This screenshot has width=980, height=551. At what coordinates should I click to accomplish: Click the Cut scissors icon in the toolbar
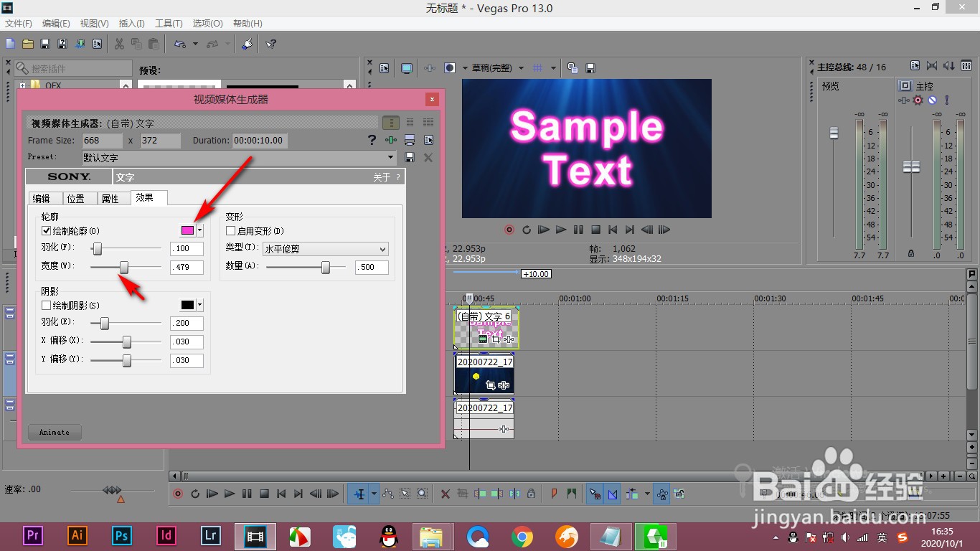pos(119,44)
